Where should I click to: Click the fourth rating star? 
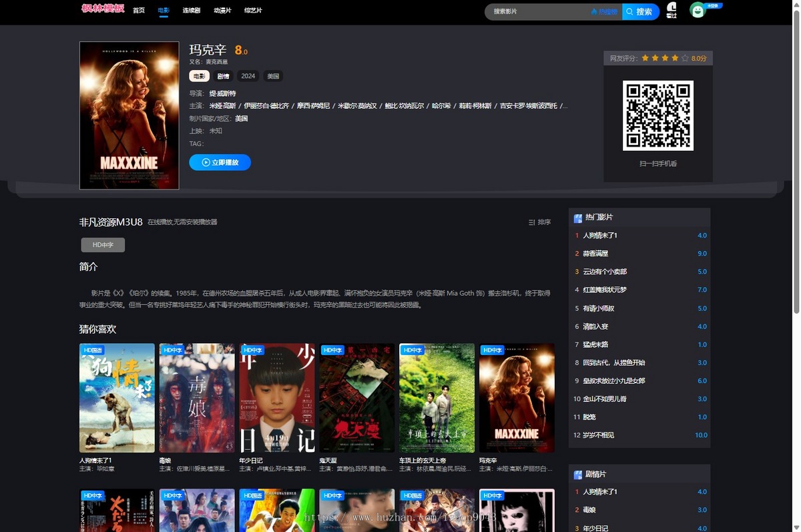pyautogui.click(x=675, y=58)
